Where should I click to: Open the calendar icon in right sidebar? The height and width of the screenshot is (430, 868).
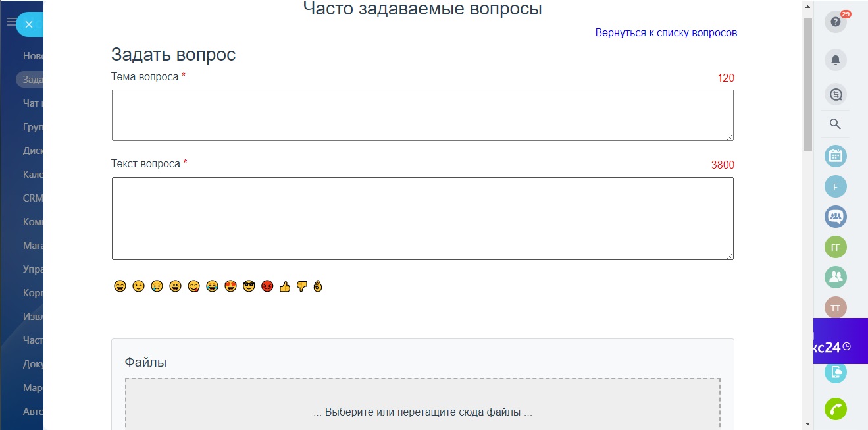(x=835, y=156)
